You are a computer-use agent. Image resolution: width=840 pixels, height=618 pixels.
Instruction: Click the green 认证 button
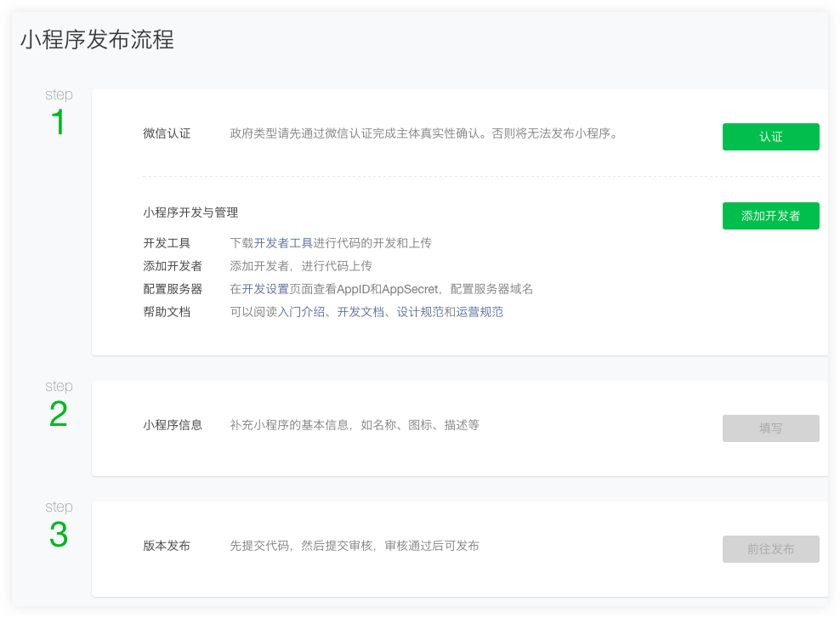tap(770, 137)
